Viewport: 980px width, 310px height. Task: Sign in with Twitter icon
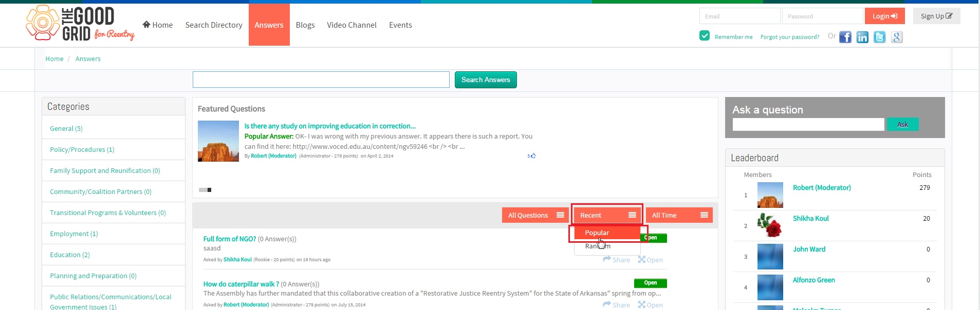[880, 37]
